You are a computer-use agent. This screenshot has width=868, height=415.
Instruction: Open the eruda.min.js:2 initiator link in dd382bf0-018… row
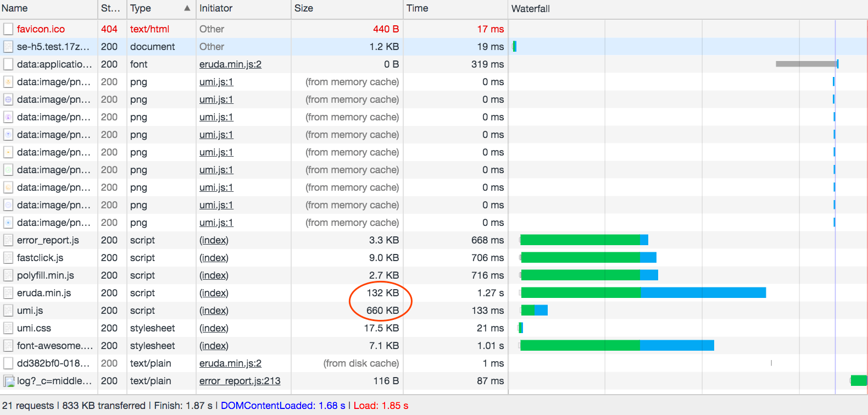point(230,363)
